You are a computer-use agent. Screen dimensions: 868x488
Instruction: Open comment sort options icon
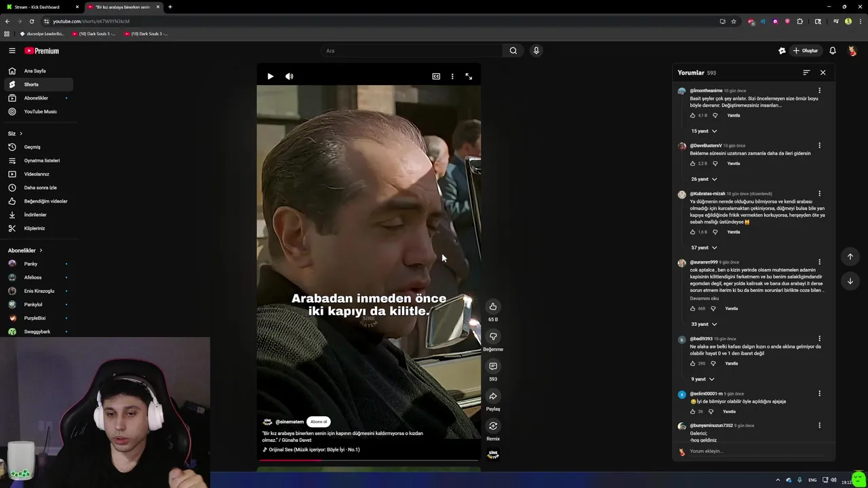click(806, 73)
